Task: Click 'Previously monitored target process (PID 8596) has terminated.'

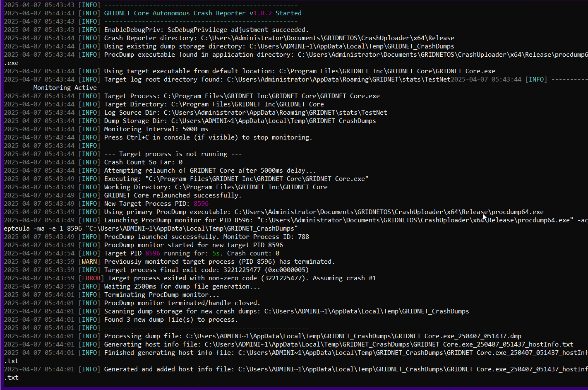Action: pos(219,262)
